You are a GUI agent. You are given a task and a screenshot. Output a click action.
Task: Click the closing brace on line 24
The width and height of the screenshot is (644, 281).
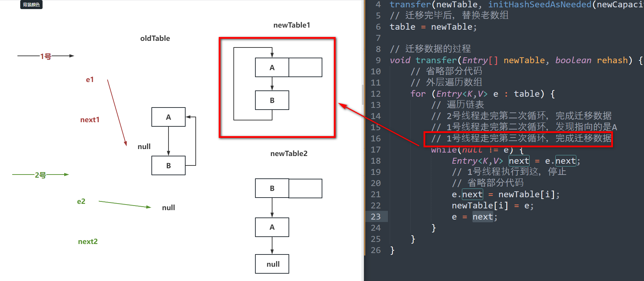click(x=434, y=228)
